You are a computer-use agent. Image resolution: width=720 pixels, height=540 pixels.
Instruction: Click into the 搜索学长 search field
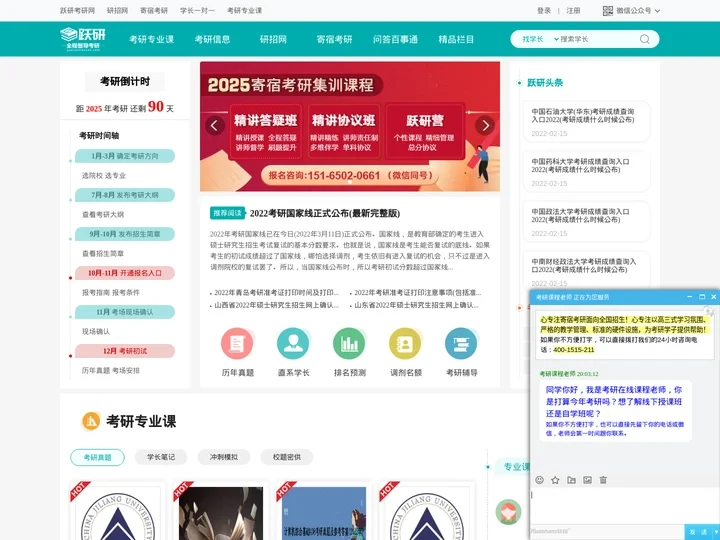[x=597, y=39]
